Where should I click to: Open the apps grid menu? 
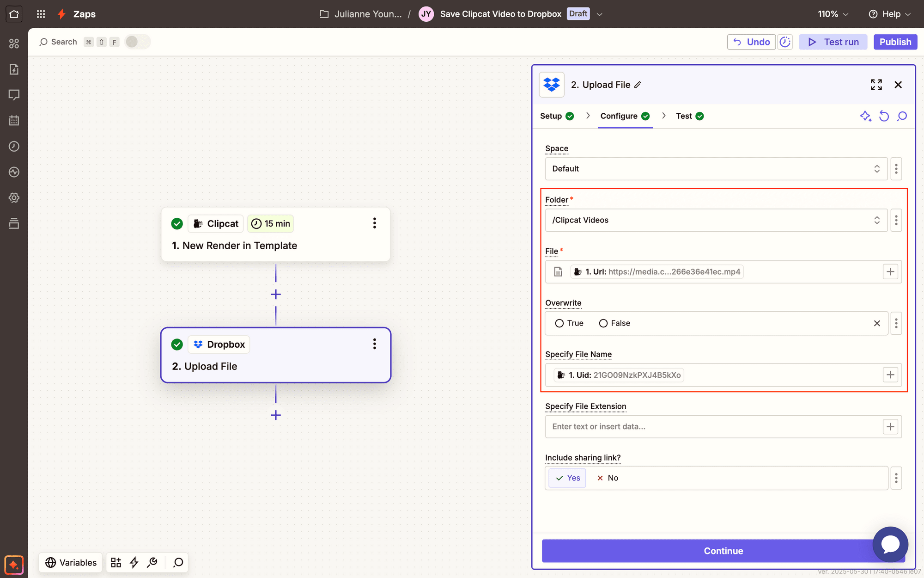coord(41,14)
